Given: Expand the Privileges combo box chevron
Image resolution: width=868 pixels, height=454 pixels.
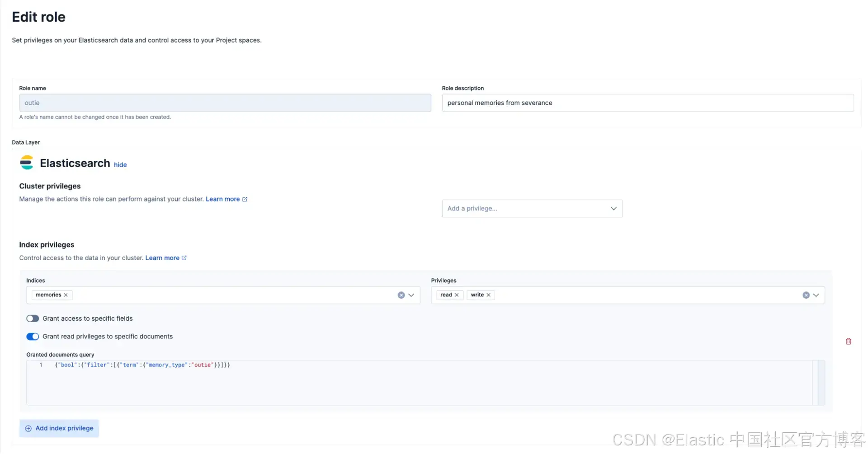Looking at the screenshot, I should 816,295.
